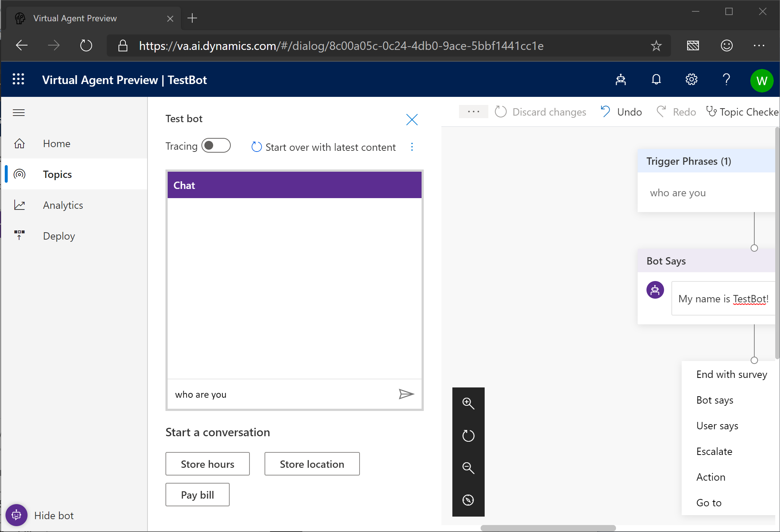Zoom out on the canvas

click(x=468, y=468)
